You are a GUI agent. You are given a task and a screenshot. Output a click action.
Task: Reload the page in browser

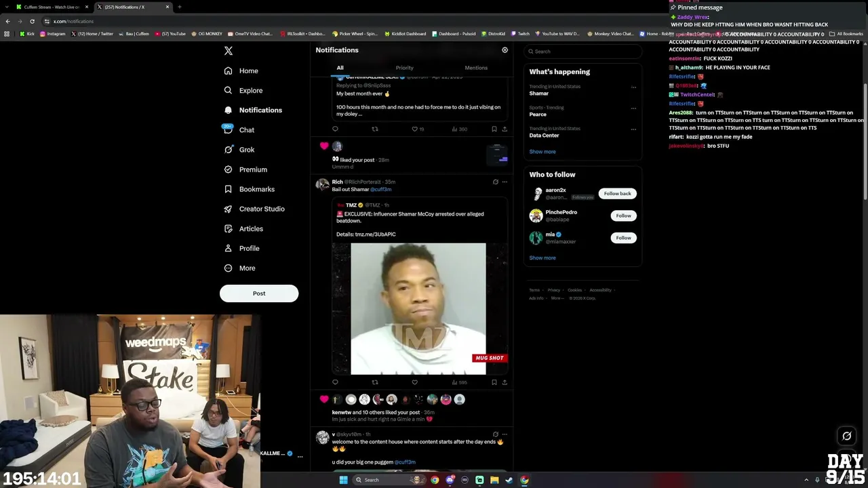click(x=32, y=21)
